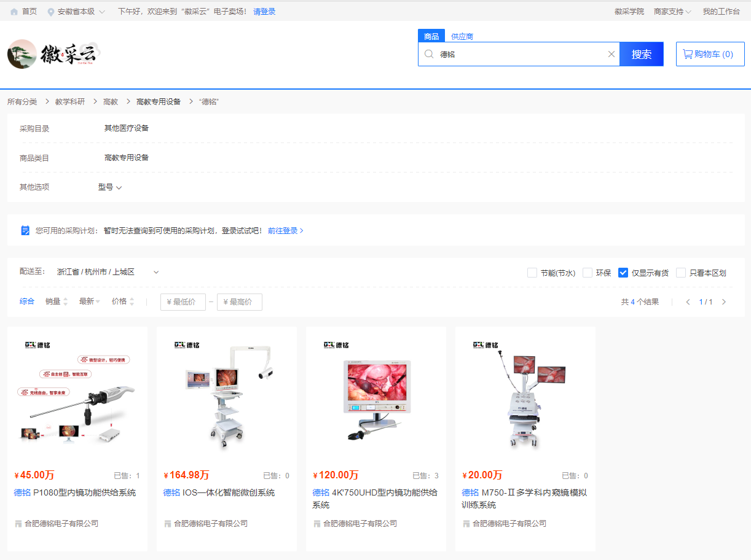Expand the 型号 dropdown
The width and height of the screenshot is (751, 560).
pyautogui.click(x=110, y=187)
